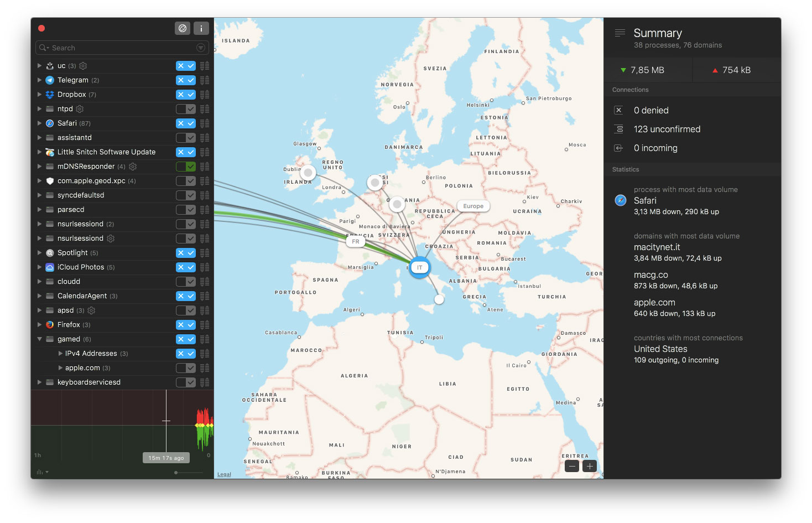Screen dimensions: 812x523
Task: Expand the Telegram process row
Action: 39,80
